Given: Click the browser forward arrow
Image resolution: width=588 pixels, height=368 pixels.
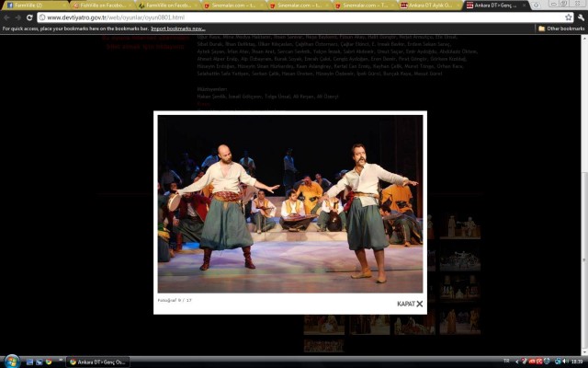Looking at the screenshot, I should 18,17.
